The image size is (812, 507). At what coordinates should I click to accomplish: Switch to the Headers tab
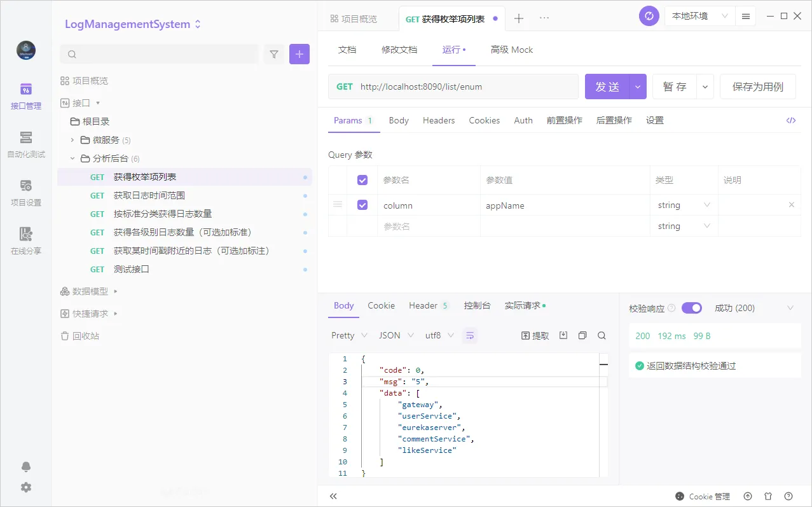439,120
